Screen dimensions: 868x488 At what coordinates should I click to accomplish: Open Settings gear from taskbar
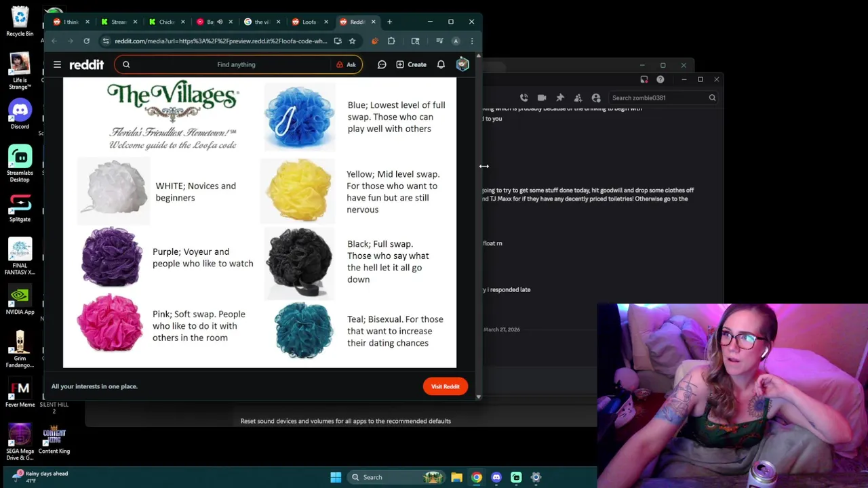(536, 477)
